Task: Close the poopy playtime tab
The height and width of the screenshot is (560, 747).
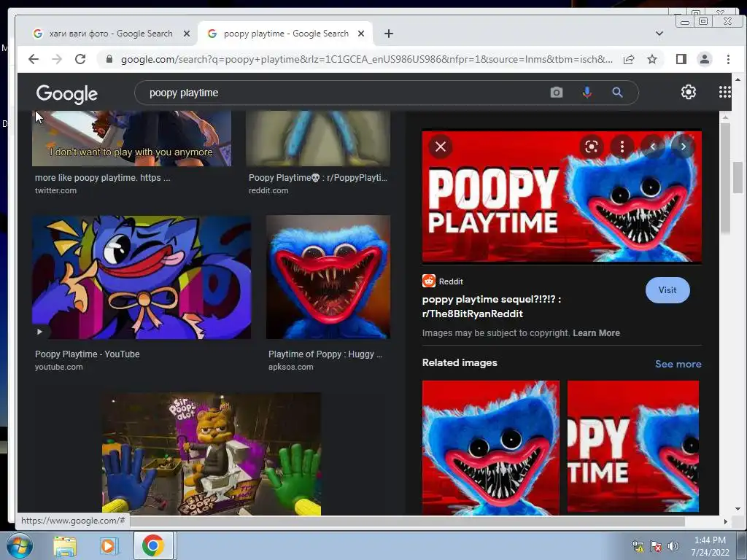Action: point(361,34)
